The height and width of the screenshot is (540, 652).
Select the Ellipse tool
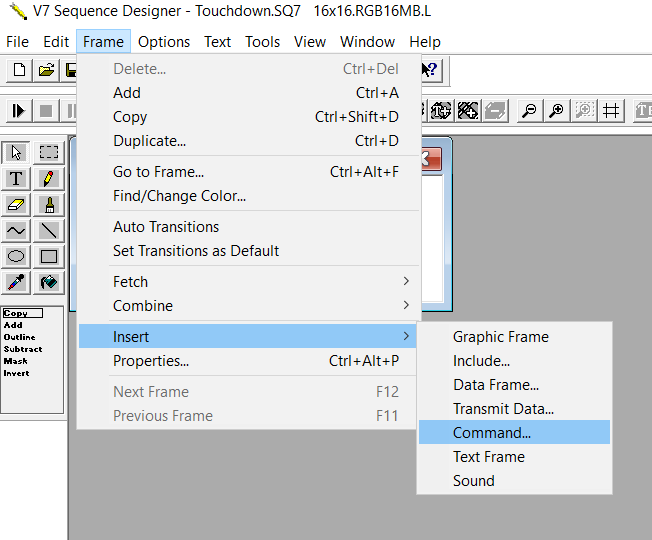[16, 256]
